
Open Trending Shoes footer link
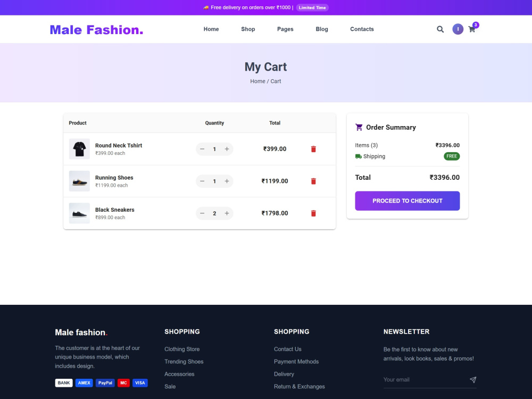click(184, 362)
